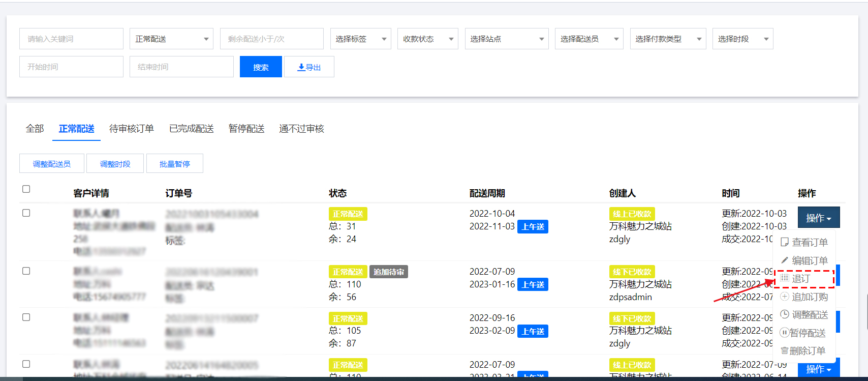Viewport: 868px width, 381px height.
Task: Click the trash icon beside 删除订单
Action: [784, 350]
